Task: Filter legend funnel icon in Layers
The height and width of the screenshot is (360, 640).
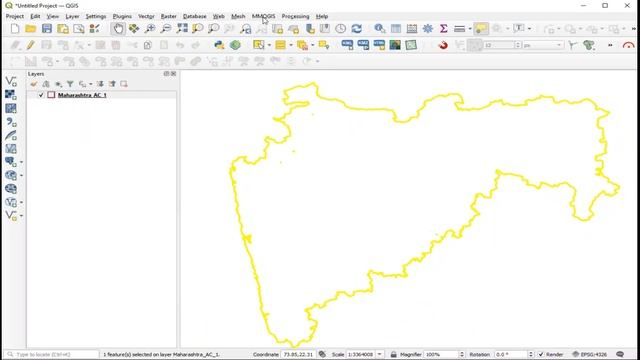Action: pos(70,84)
